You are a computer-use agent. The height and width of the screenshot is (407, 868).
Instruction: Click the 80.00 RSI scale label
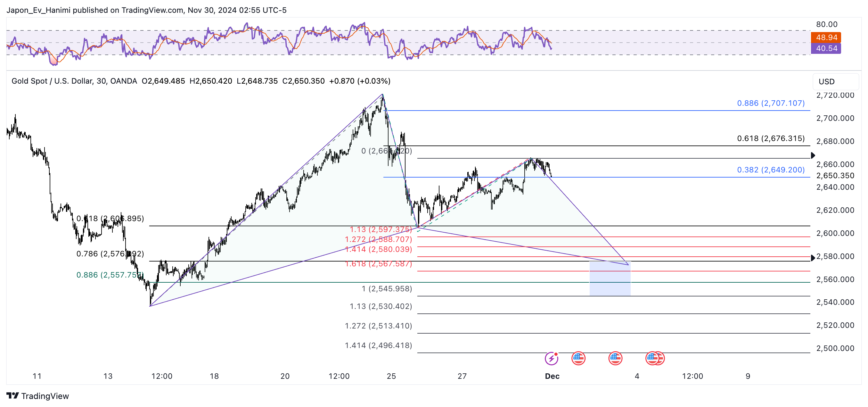(827, 24)
